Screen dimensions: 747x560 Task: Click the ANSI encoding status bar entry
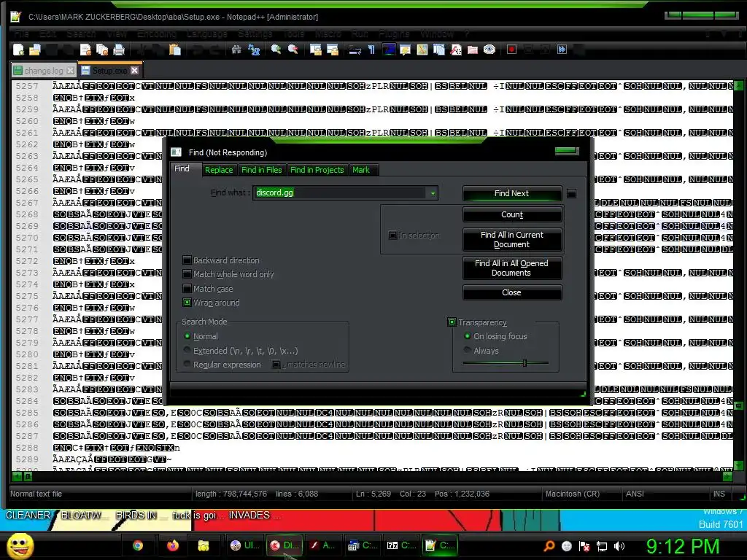point(635,494)
